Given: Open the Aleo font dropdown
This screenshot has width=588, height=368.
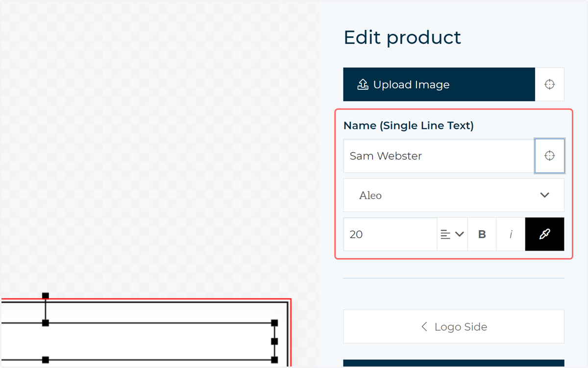Looking at the screenshot, I should 454,195.
